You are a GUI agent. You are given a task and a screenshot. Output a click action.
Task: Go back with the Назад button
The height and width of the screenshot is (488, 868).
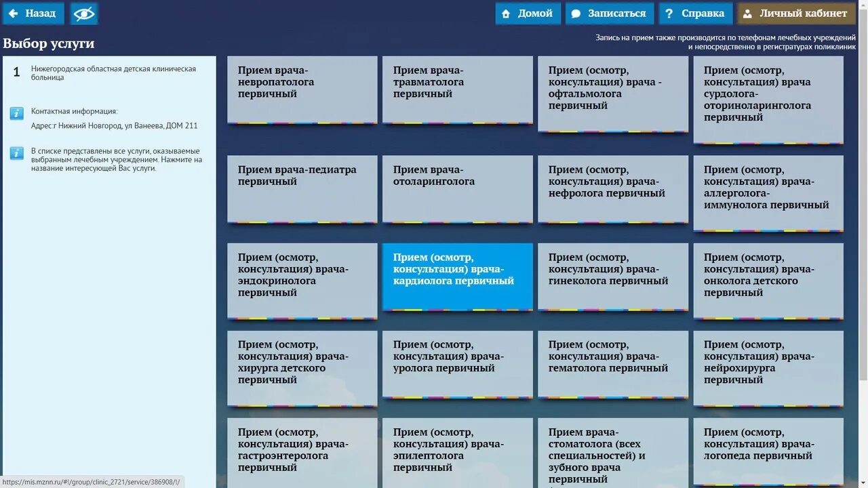33,14
